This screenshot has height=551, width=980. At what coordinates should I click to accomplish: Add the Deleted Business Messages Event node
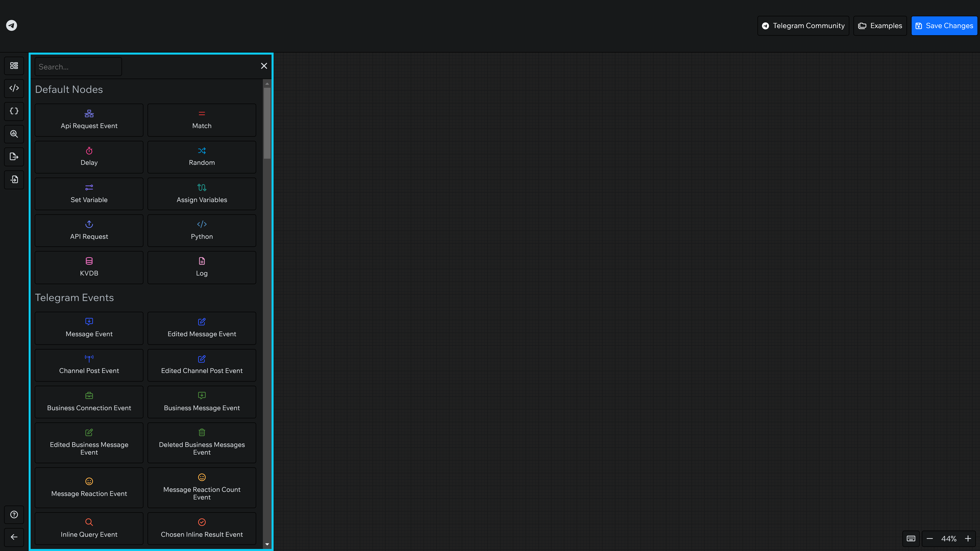[202, 443]
